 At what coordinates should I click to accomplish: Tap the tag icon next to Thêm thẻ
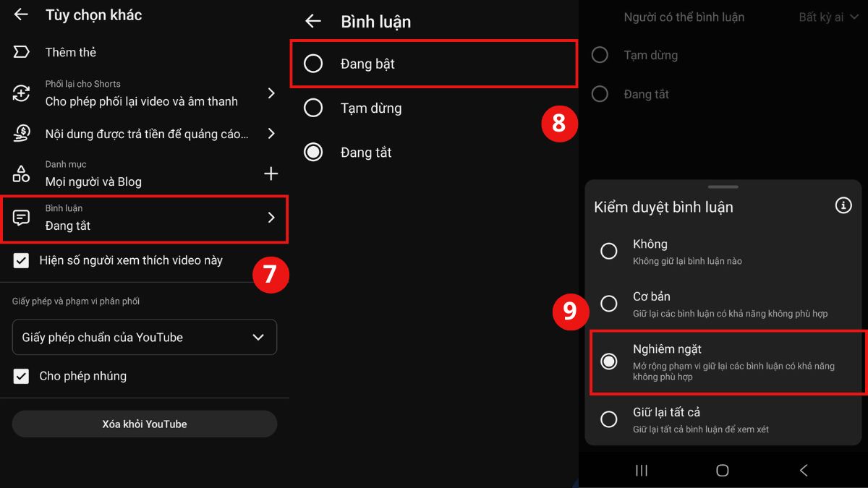tap(20, 51)
